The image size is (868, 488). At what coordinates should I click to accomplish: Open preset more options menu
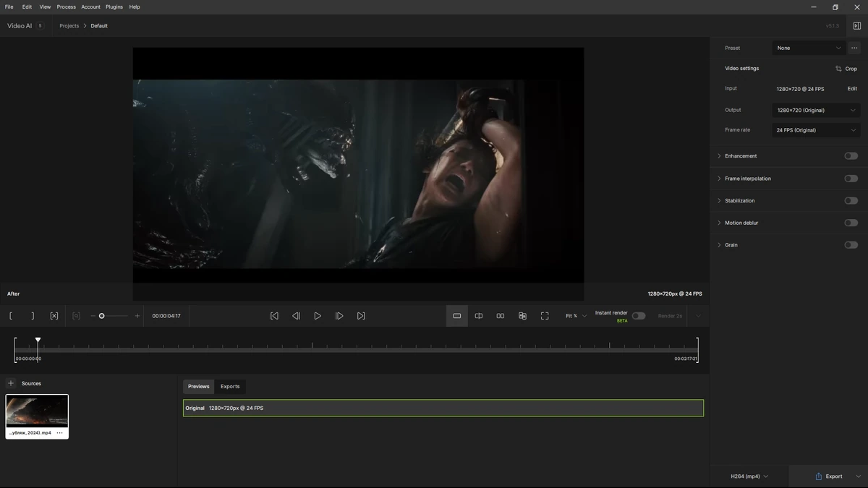(x=854, y=48)
